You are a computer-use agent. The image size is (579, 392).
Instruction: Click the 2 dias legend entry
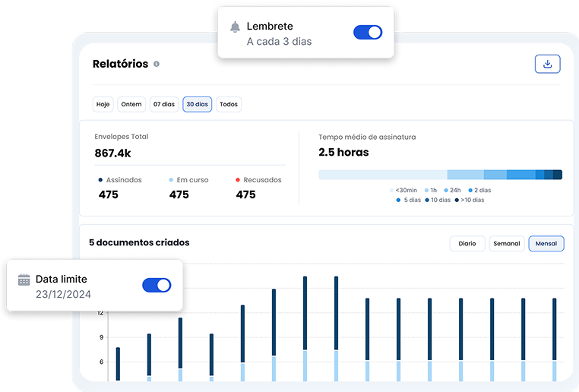coord(479,190)
